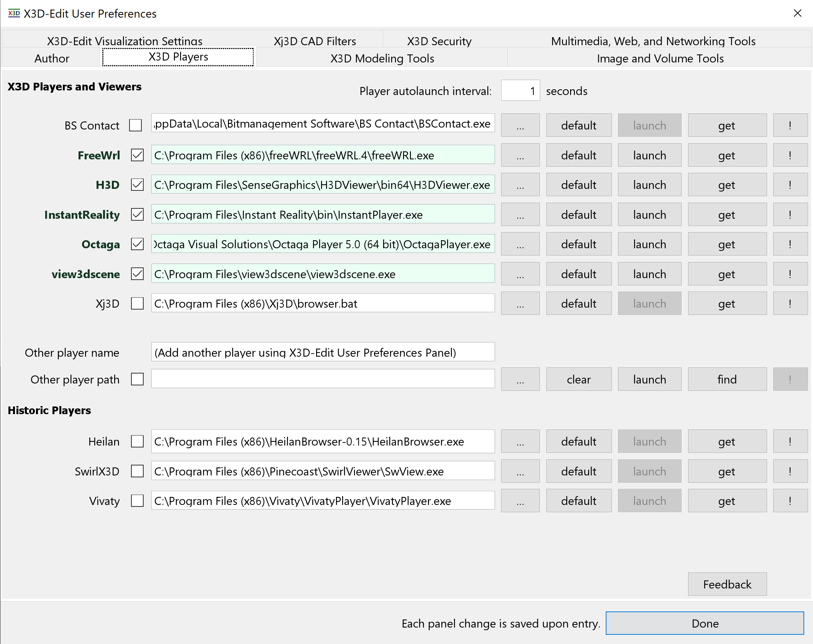Image resolution: width=813 pixels, height=644 pixels.
Task: Click the X3D application icon in title bar
Action: (x=14, y=13)
